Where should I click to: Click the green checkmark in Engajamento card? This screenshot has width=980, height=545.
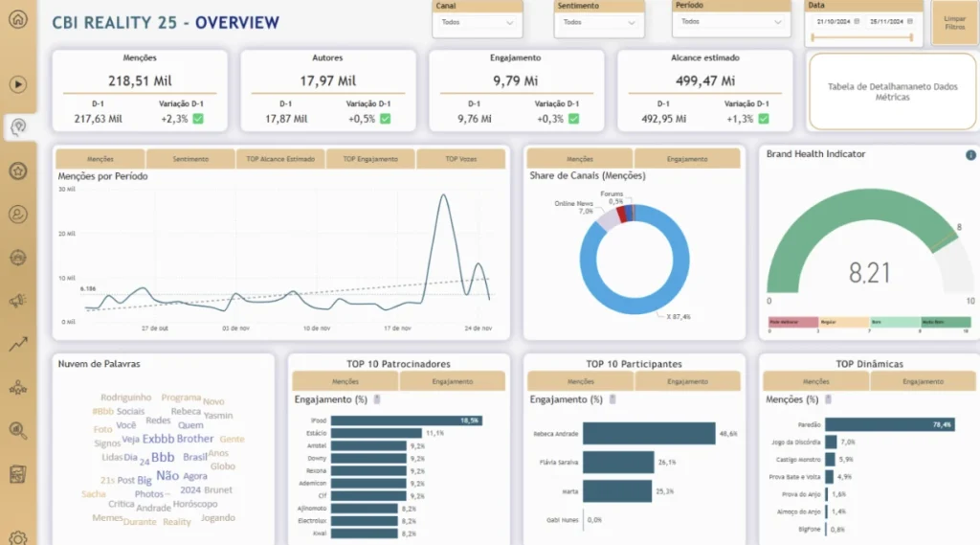click(573, 119)
